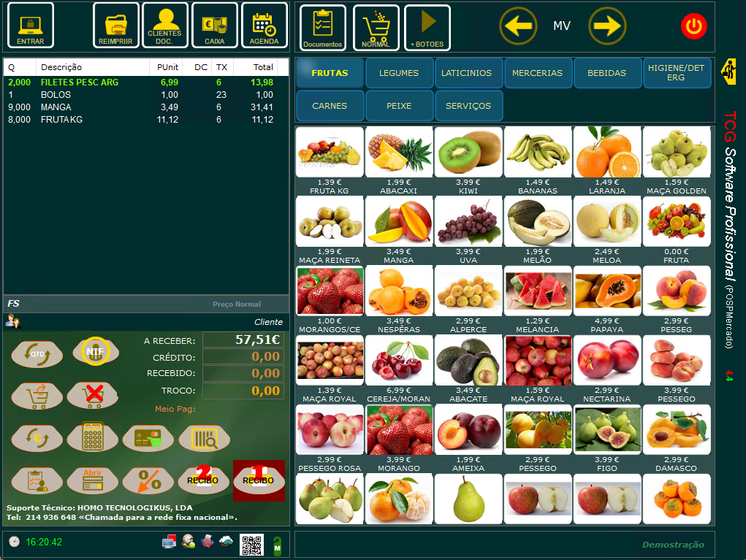Screen dimensions: 746x560
Task: Expand more options with + BOTOES
Action: [427, 28]
